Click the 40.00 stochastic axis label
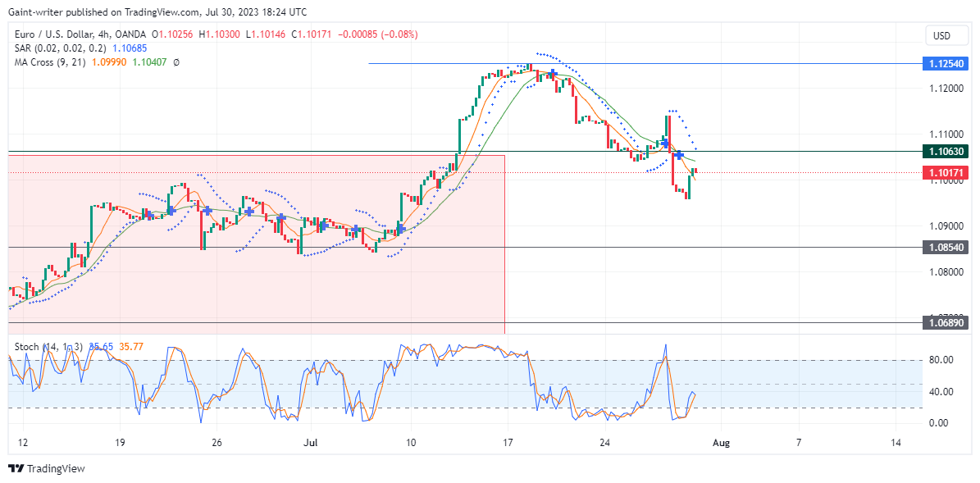 (x=941, y=392)
